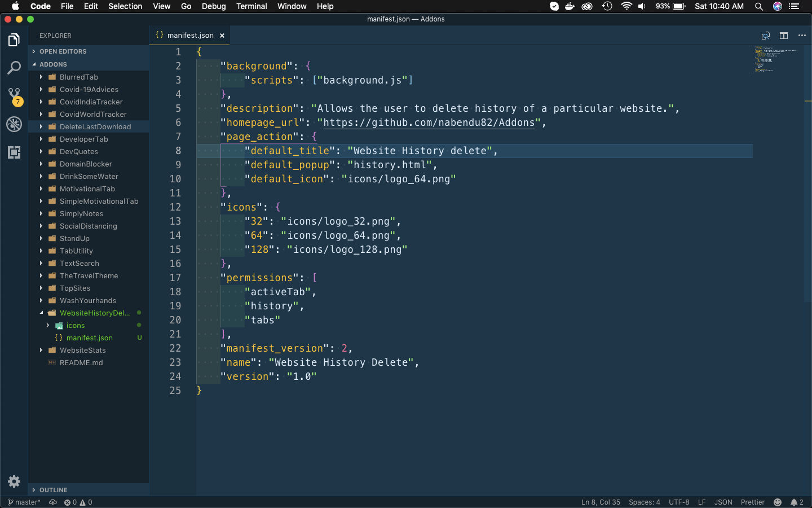Expand the Outline section

pos(89,490)
